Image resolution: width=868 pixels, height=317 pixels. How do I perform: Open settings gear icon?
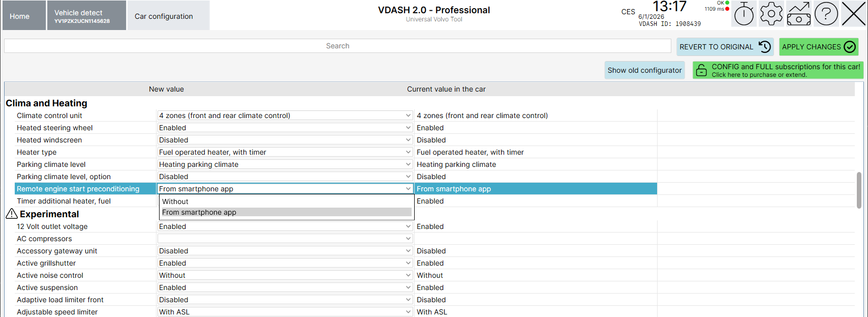[771, 14]
